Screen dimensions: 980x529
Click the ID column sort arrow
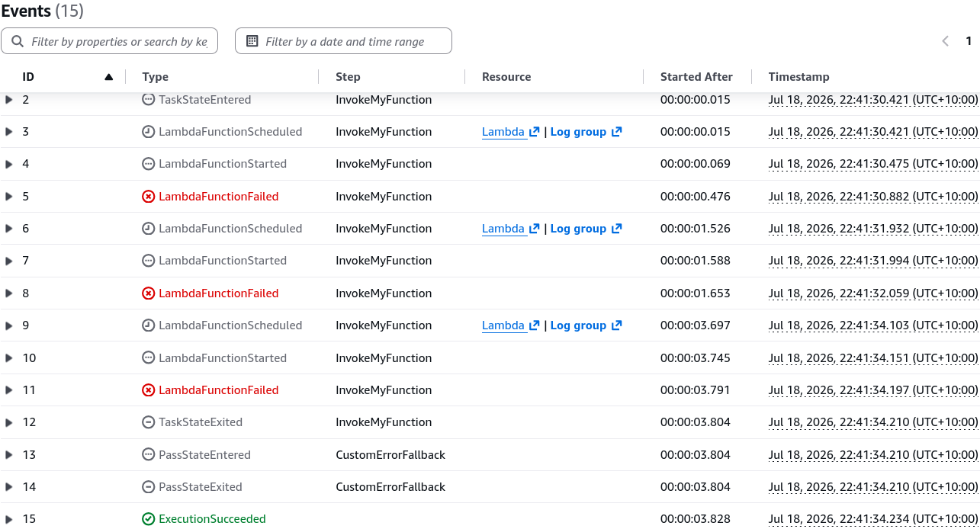click(108, 77)
